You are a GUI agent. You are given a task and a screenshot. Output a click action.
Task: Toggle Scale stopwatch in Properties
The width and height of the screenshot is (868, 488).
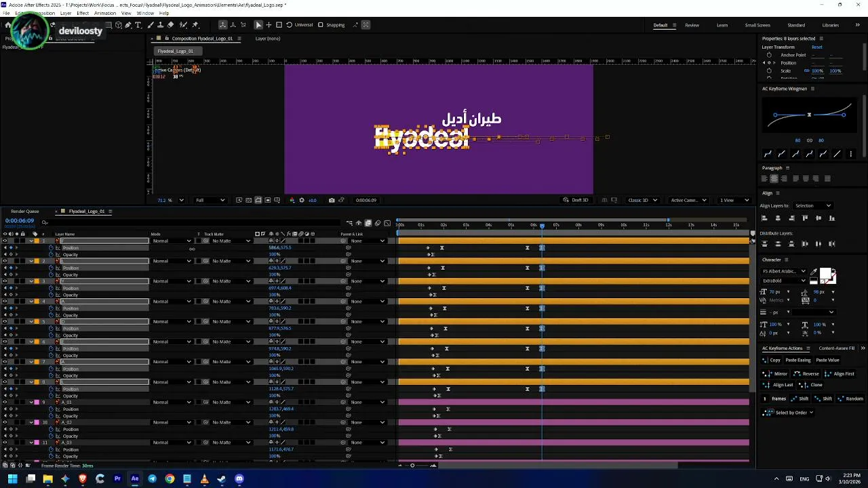[x=769, y=70]
